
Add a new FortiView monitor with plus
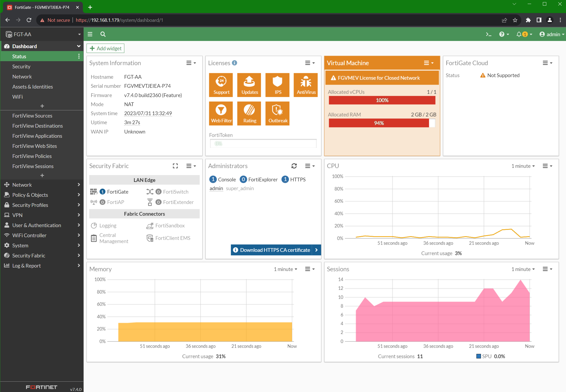point(42,175)
